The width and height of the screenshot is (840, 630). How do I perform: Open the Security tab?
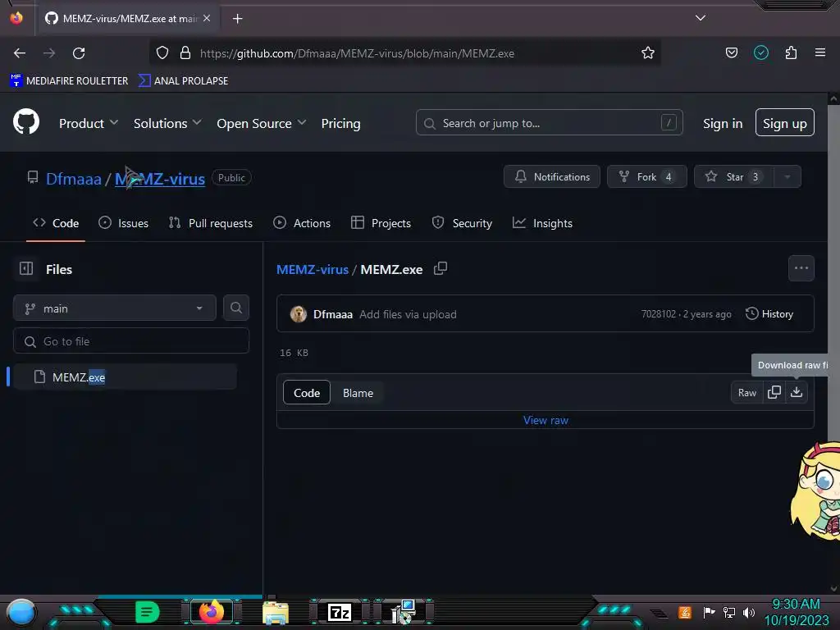coord(462,223)
